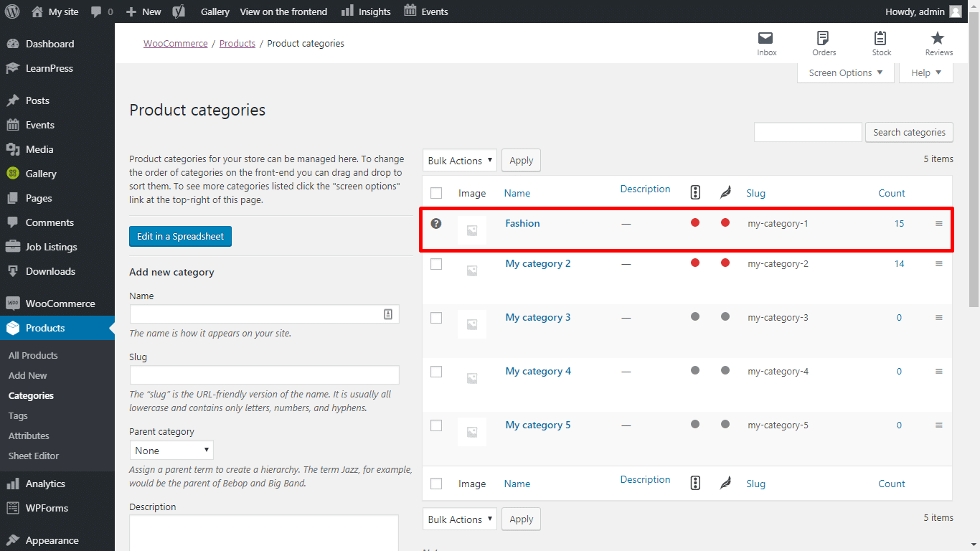Click the Yoast SEO icon in admin bar

coord(179,11)
